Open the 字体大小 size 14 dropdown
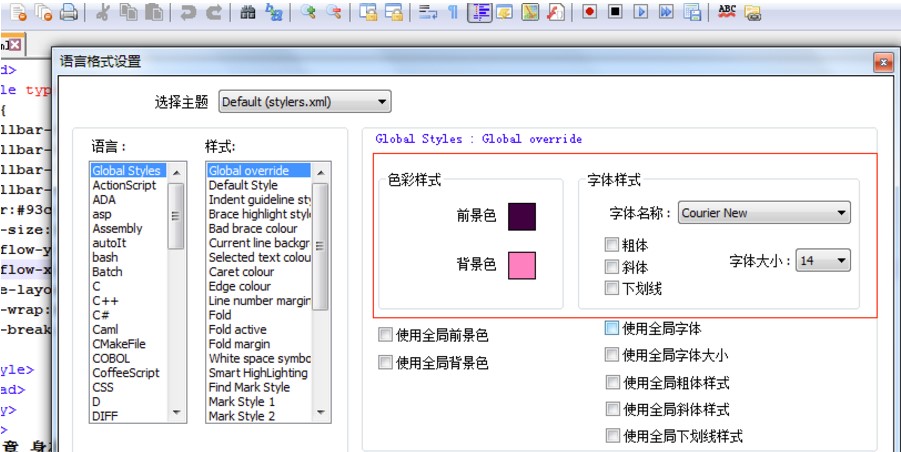The height and width of the screenshot is (452, 901). point(823,261)
